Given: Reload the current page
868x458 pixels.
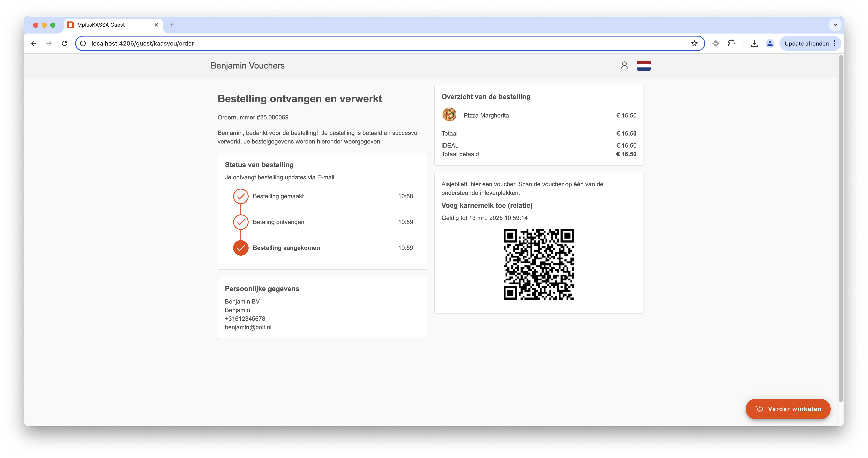Looking at the screenshot, I should point(64,43).
